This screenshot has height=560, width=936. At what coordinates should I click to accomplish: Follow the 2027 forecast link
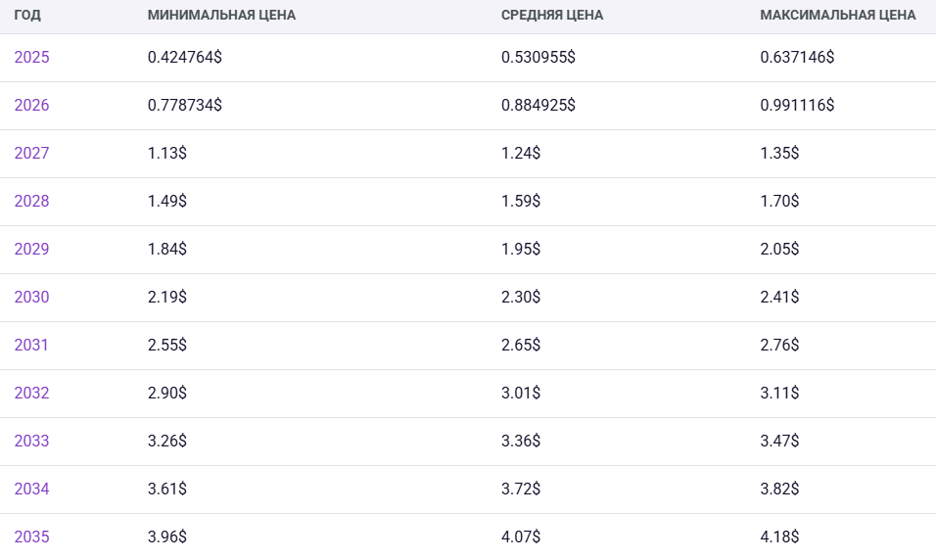pyautogui.click(x=31, y=154)
